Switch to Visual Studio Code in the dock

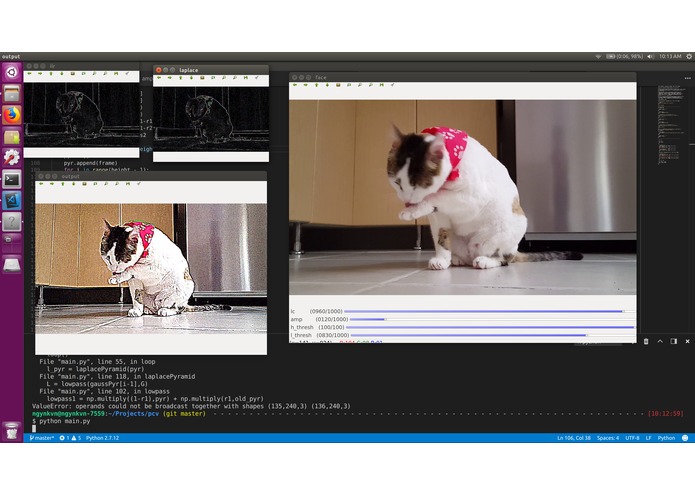tap(12, 200)
